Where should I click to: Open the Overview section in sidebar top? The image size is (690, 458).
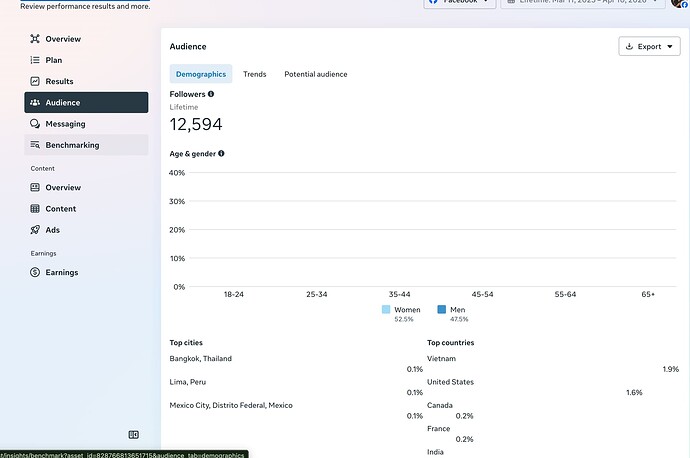click(x=86, y=39)
